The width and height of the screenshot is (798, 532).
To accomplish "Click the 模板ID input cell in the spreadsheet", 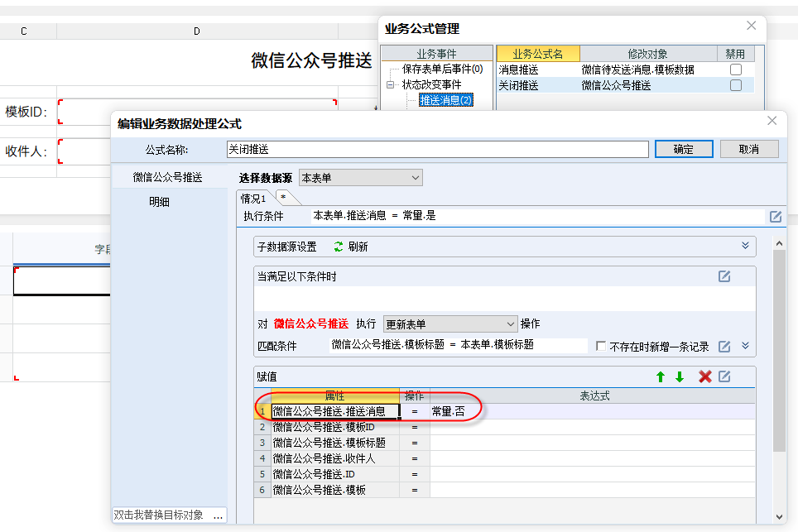I will pyautogui.click(x=198, y=112).
